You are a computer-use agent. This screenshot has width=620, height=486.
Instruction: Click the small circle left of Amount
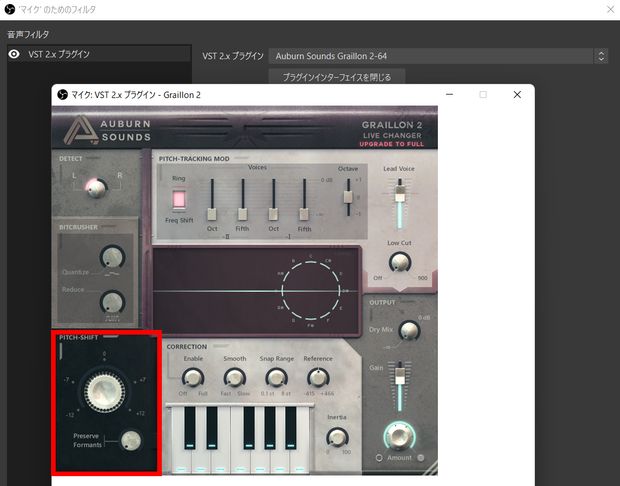click(379, 458)
